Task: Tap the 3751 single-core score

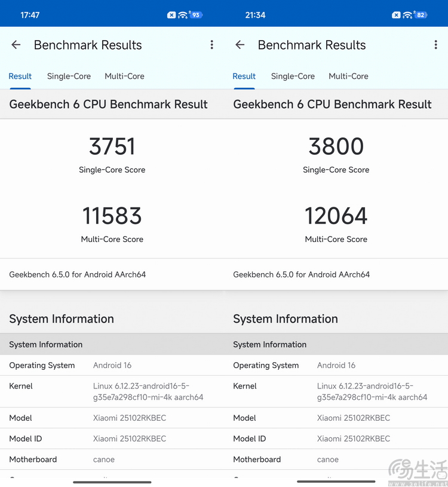Action: click(112, 146)
